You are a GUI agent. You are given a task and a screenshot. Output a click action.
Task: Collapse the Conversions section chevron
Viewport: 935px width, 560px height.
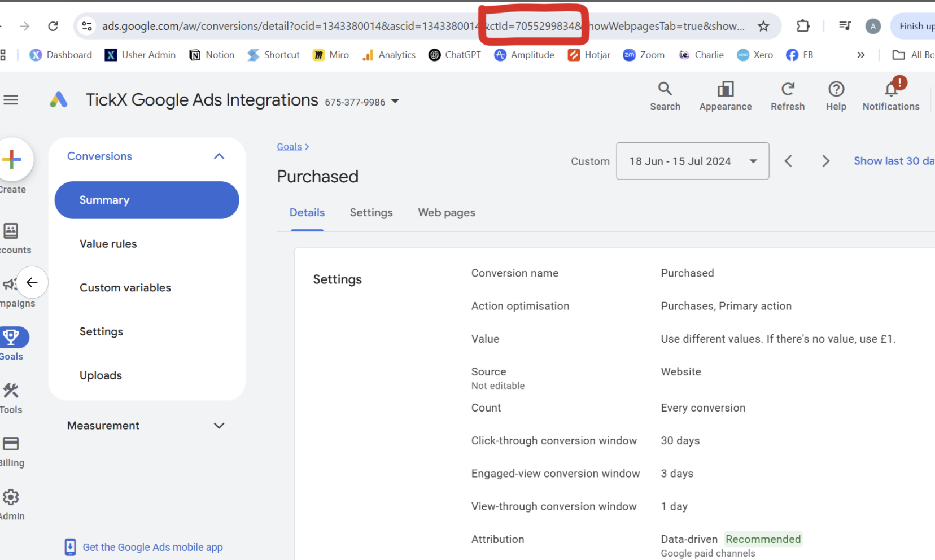219,156
